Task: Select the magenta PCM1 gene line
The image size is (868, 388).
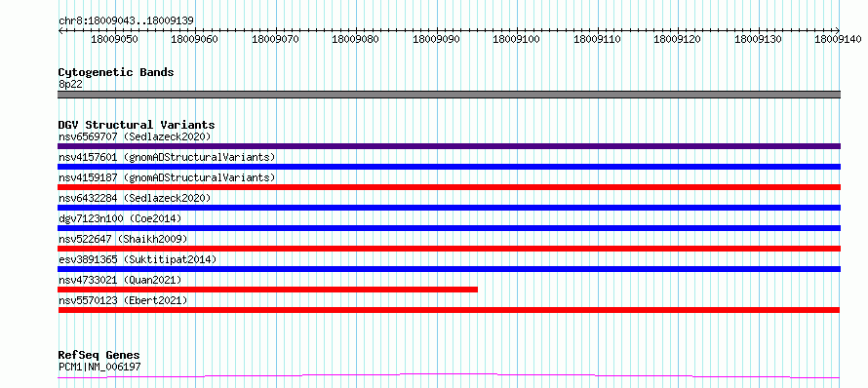Action: pyautogui.click(x=449, y=376)
